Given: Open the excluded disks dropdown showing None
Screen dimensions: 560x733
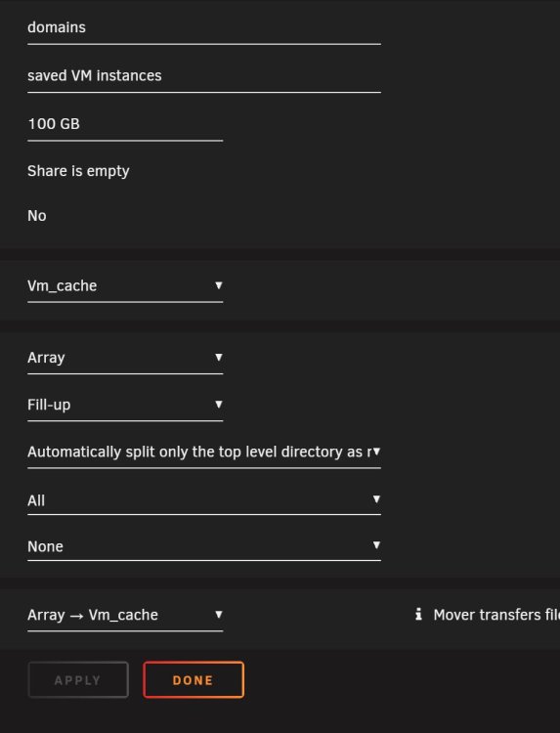Looking at the screenshot, I should (x=204, y=546).
